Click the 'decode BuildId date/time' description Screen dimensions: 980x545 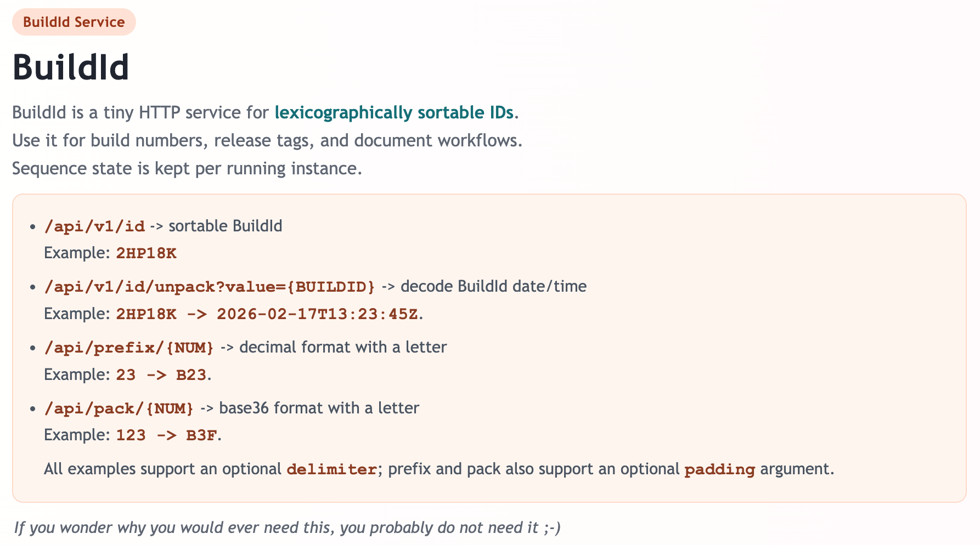click(x=493, y=286)
